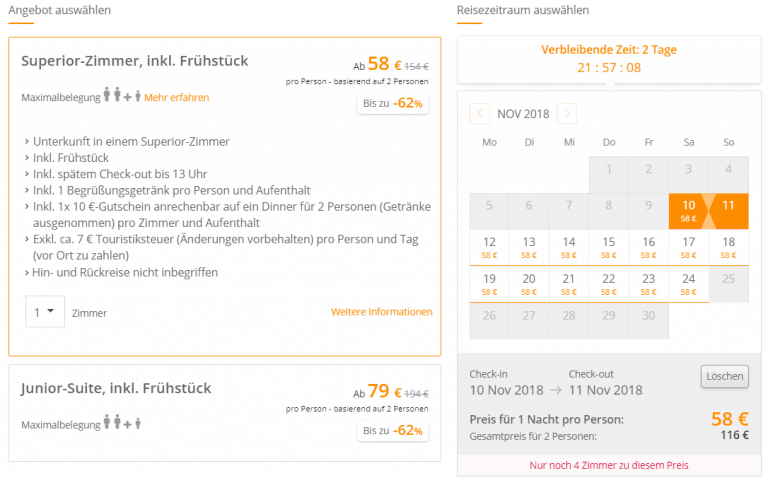The image size is (768, 478).
Task: Click occupancy persons icon for Superior-Zimmer
Action: click(122, 97)
